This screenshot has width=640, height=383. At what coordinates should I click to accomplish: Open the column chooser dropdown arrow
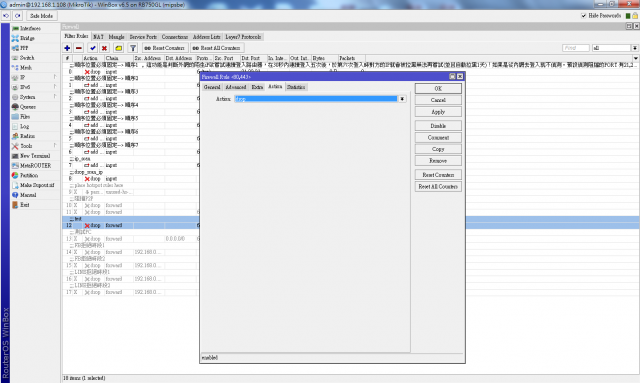click(x=636, y=58)
